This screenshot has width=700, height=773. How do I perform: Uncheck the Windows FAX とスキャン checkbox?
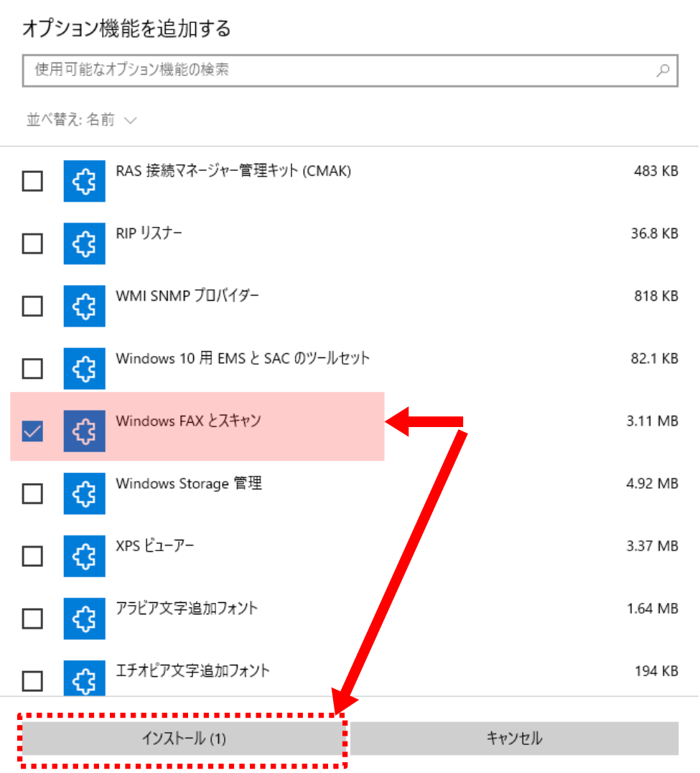point(32,431)
